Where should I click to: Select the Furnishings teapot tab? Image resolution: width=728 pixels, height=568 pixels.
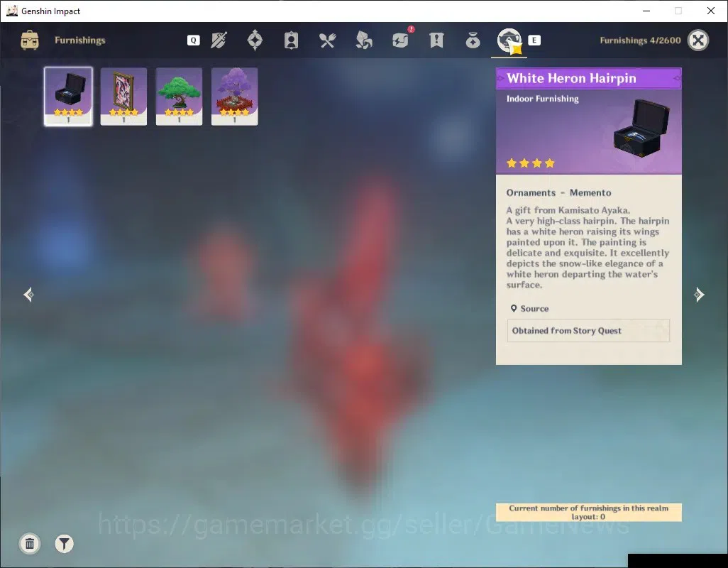click(509, 41)
